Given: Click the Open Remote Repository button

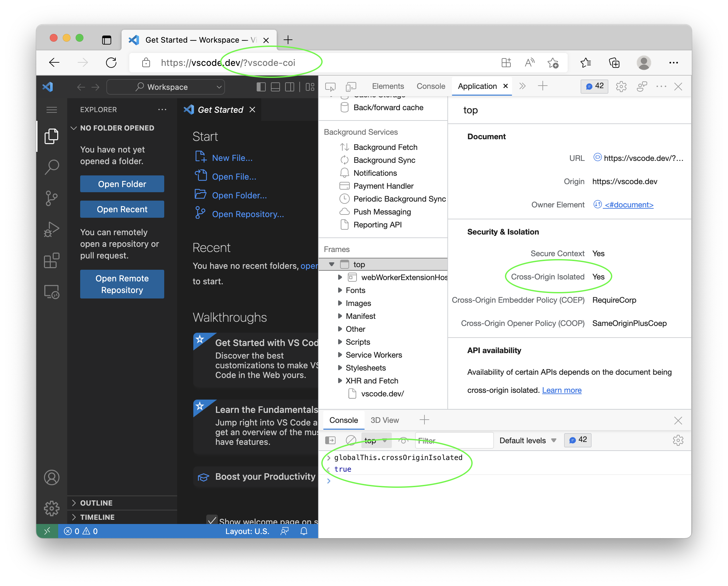Looking at the screenshot, I should coord(122,284).
